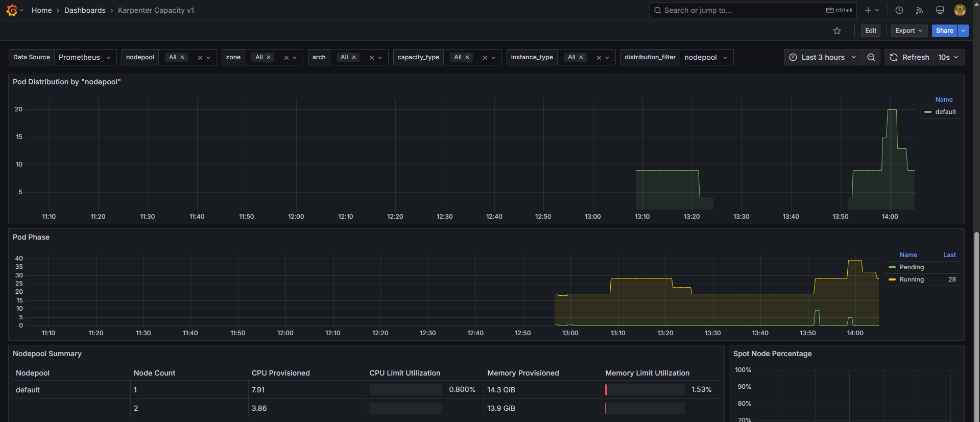Click the zoom out time range icon
This screenshot has height=422, width=980.
[871, 57]
